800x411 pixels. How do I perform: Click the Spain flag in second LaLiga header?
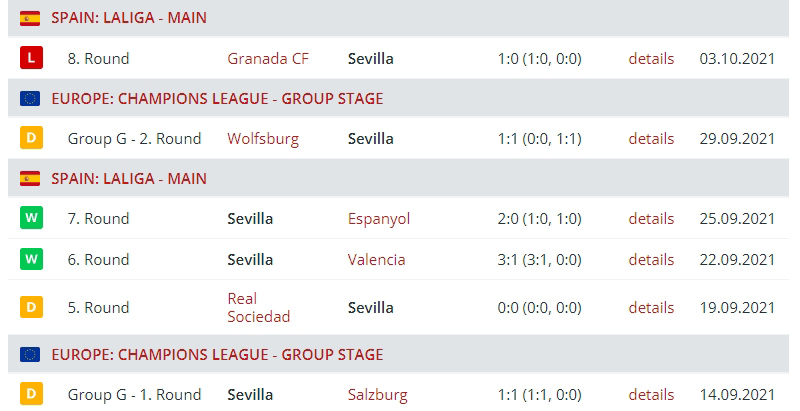tap(30, 178)
